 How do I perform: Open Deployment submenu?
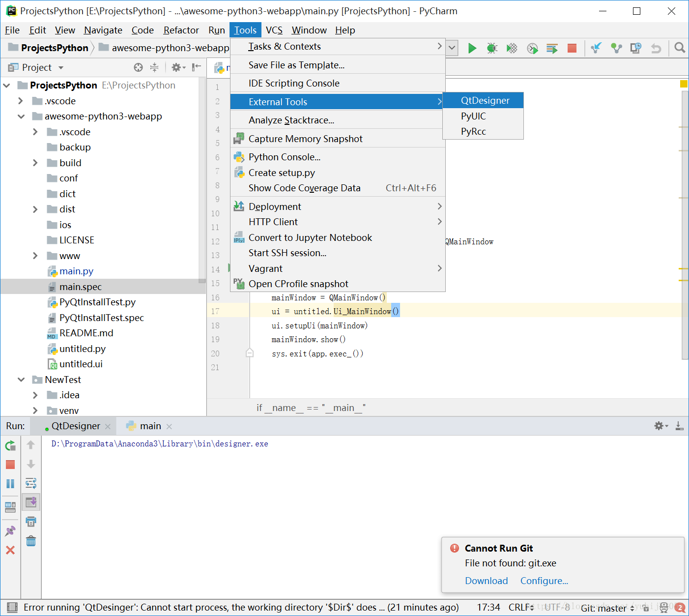click(338, 206)
